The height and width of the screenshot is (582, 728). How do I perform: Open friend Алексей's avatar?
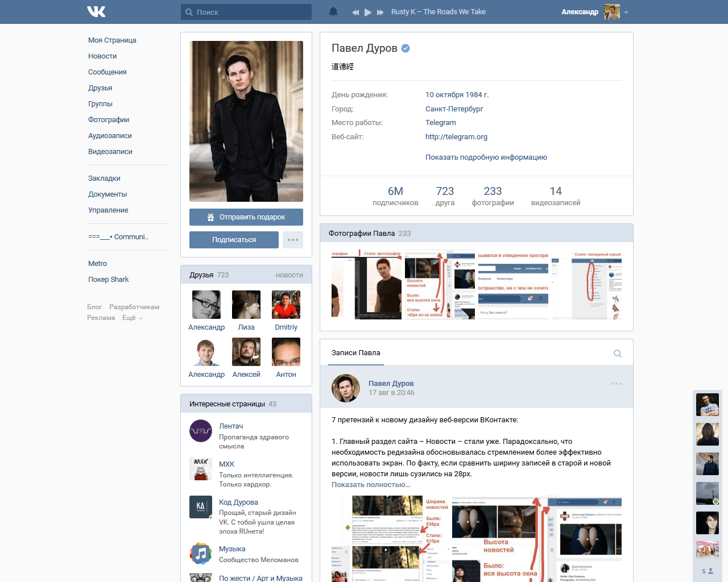tap(246, 352)
